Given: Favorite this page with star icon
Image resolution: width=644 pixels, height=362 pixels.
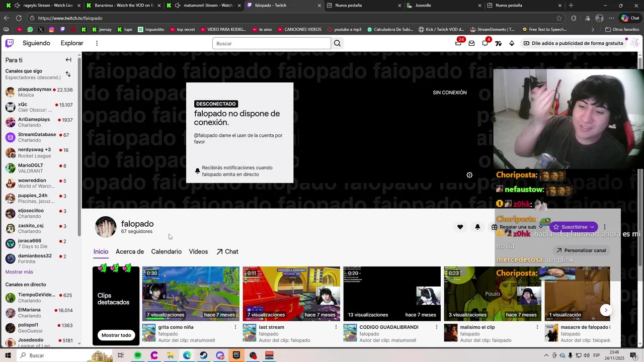Looking at the screenshot, I should pos(559,18).
